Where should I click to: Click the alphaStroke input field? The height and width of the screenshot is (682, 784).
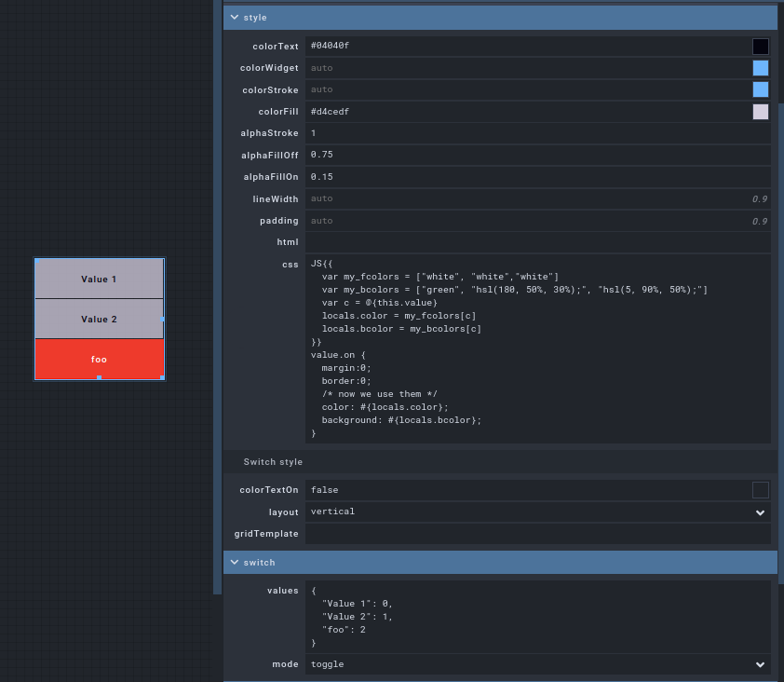click(537, 133)
